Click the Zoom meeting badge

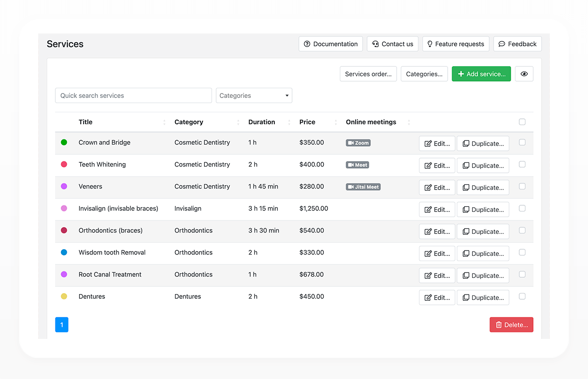(x=358, y=143)
